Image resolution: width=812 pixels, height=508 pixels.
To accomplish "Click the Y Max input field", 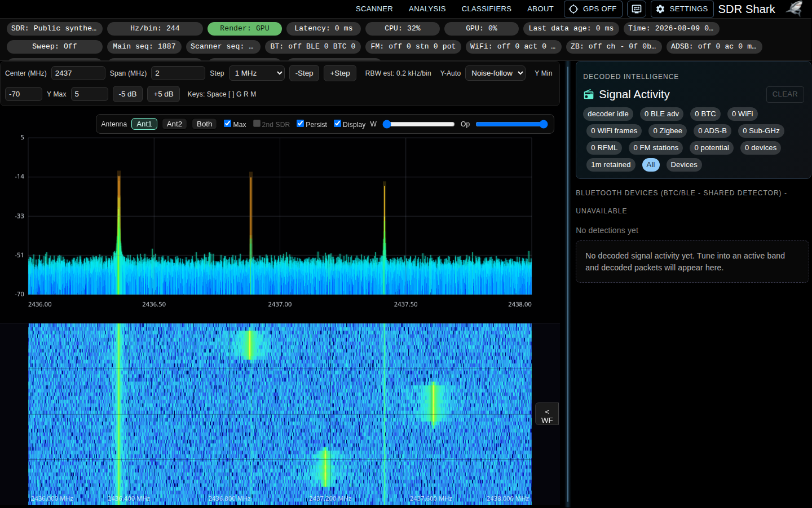I will point(90,94).
